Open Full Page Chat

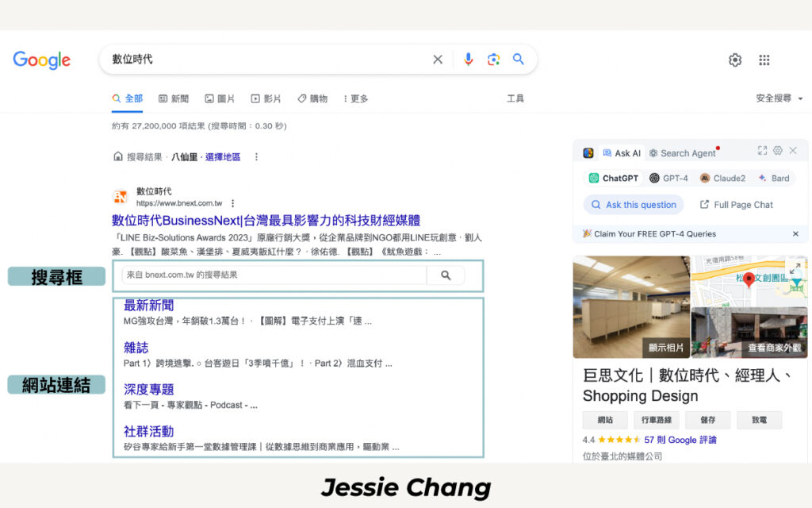pyautogui.click(x=737, y=205)
